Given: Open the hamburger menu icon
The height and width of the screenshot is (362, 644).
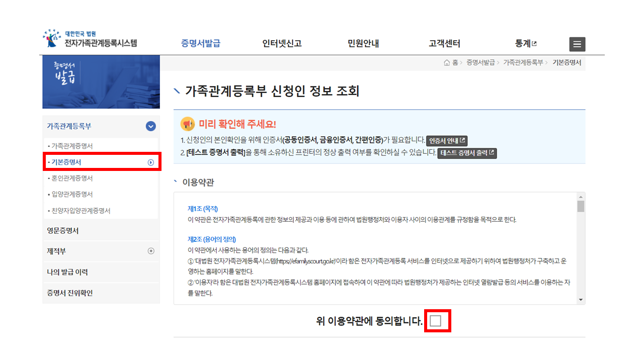Looking at the screenshot, I should (577, 44).
